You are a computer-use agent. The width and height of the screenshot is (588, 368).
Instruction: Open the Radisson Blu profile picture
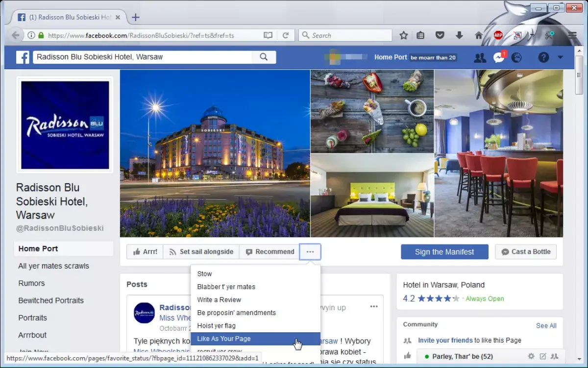[65, 125]
